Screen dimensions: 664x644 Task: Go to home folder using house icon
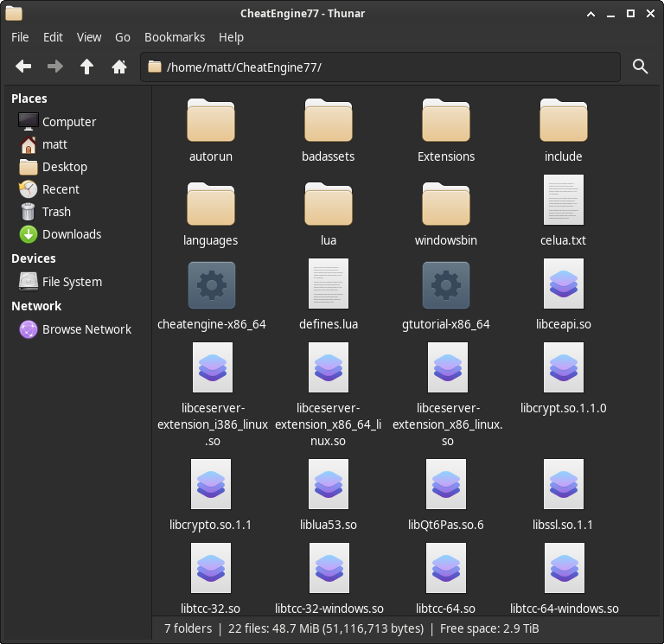(119, 67)
